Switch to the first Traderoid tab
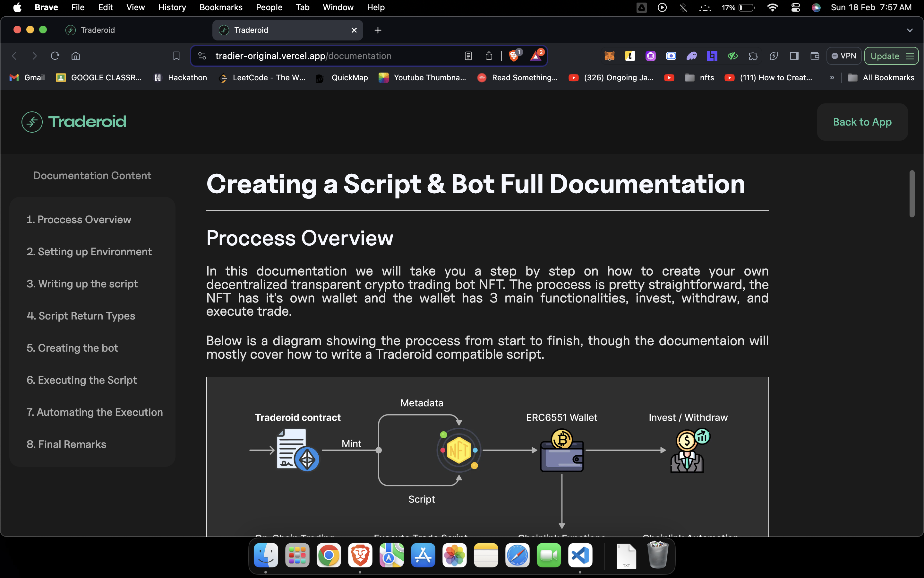924x578 pixels. tap(134, 30)
